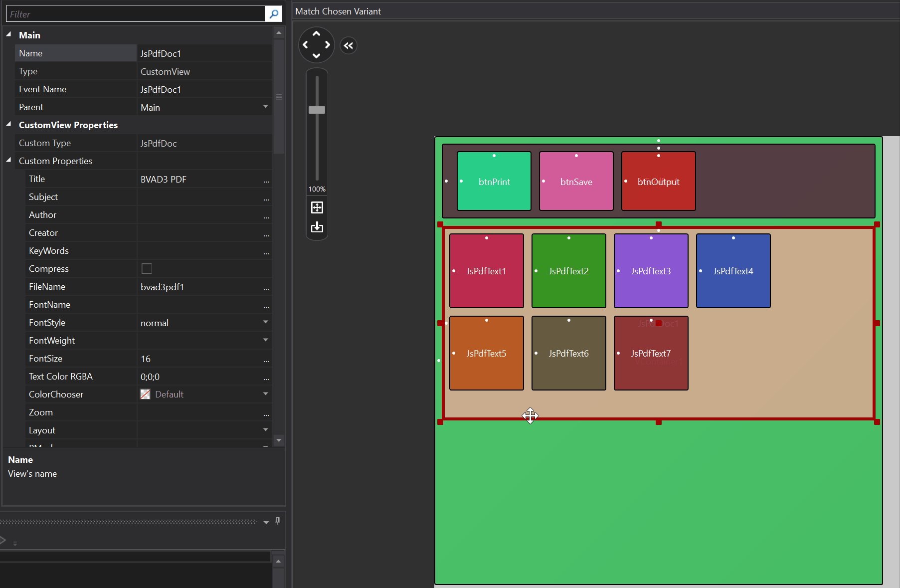Pan the designer view right with the arrow

(x=328, y=45)
